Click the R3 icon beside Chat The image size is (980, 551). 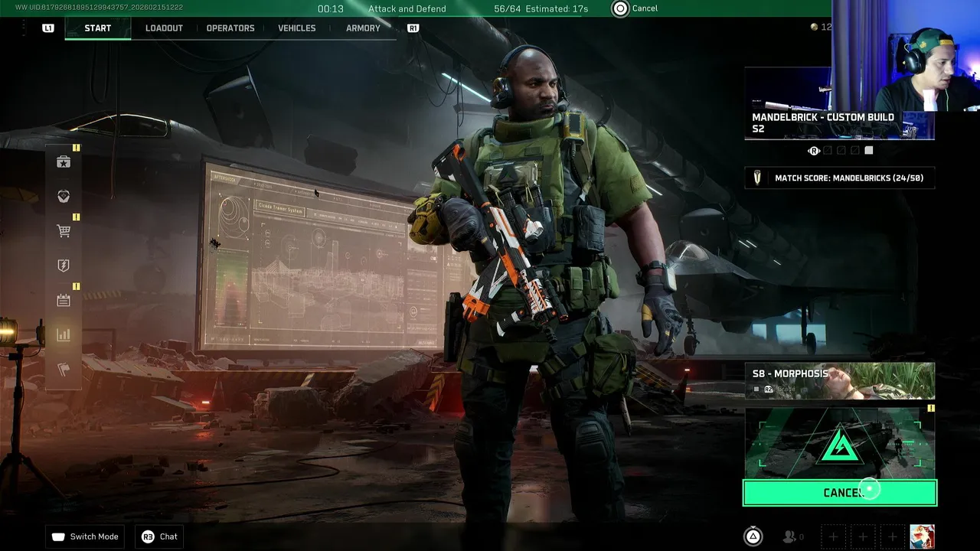coord(148,536)
